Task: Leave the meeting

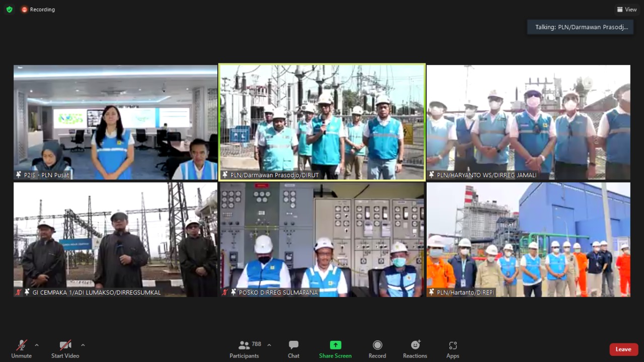Action: click(x=623, y=349)
